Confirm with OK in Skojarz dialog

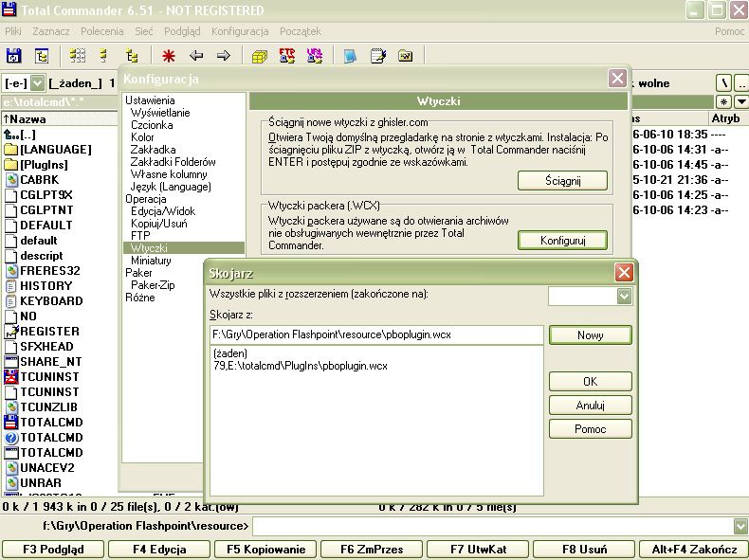click(591, 382)
